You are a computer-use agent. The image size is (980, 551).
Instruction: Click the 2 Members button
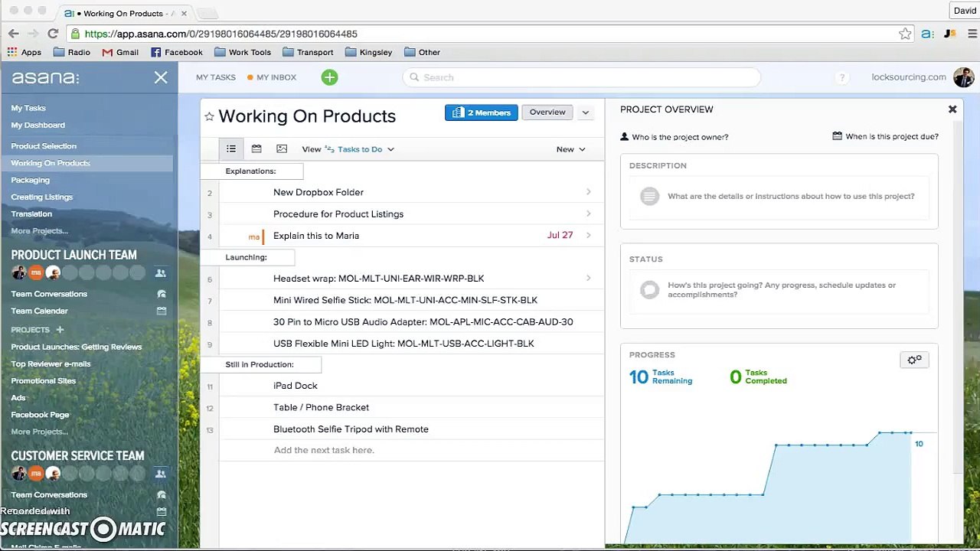(x=481, y=112)
